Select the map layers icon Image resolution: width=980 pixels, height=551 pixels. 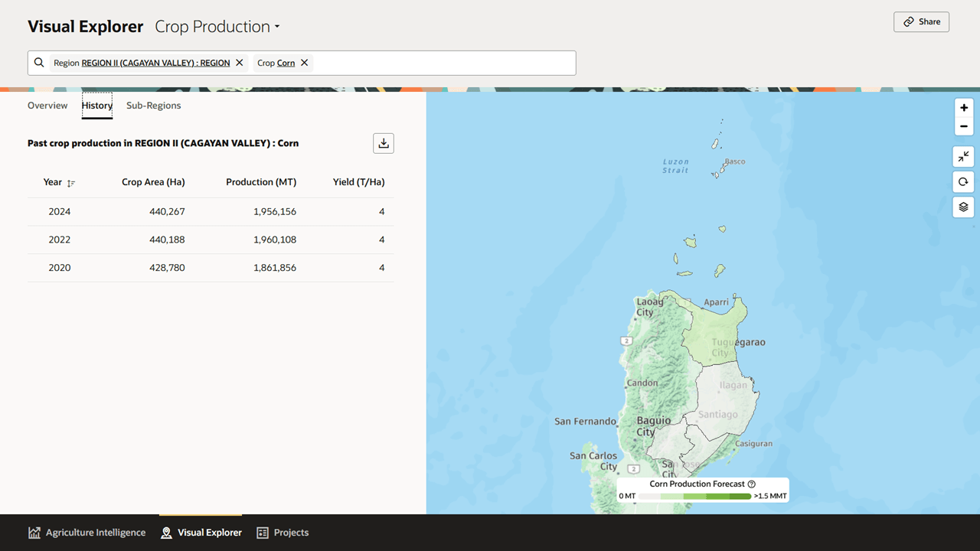coord(963,207)
